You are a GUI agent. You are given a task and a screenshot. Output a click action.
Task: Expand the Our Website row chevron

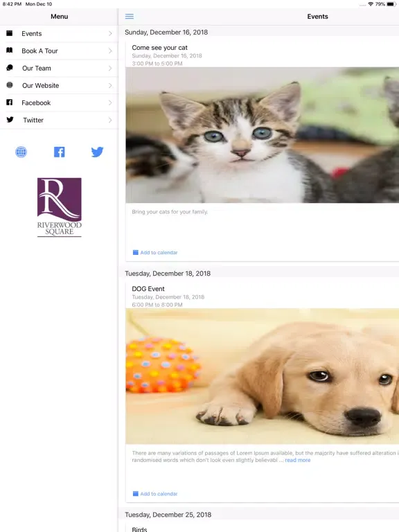pos(110,85)
